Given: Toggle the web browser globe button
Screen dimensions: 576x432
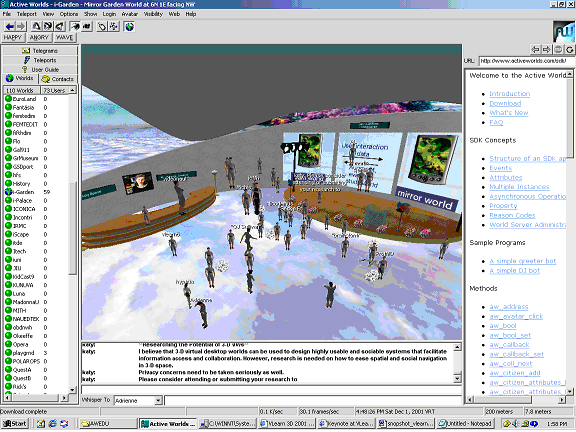Looking at the screenshot, I should coord(129,26).
